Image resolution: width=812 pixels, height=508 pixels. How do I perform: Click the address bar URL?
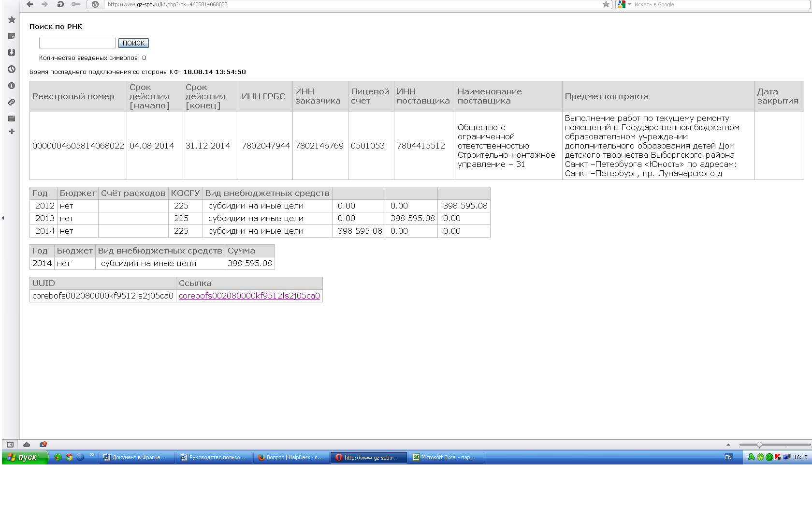[167, 4]
